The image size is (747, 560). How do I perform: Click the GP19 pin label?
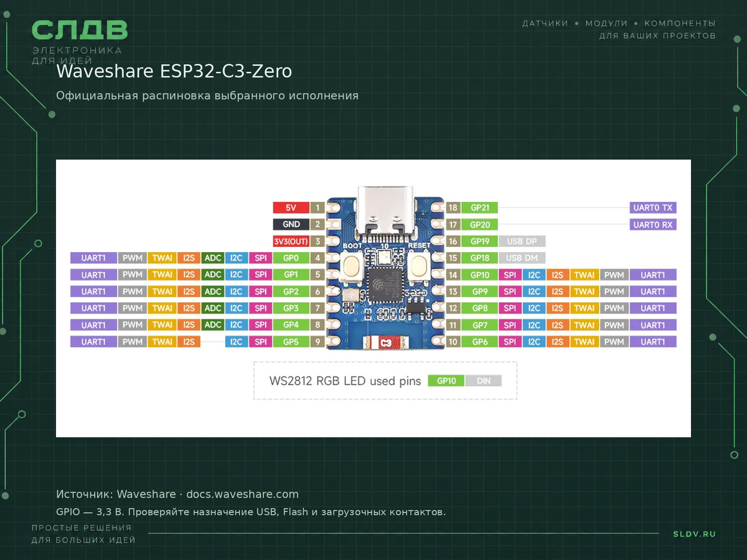click(x=480, y=241)
